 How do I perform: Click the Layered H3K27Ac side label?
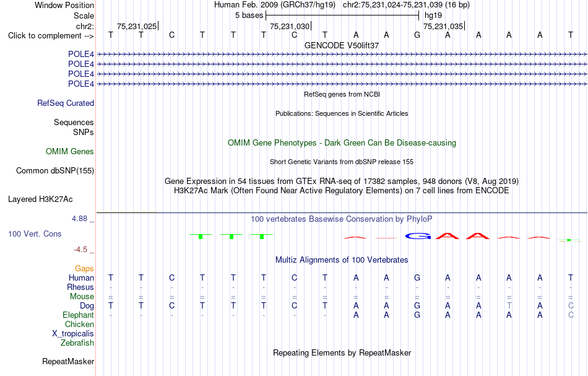pos(40,199)
